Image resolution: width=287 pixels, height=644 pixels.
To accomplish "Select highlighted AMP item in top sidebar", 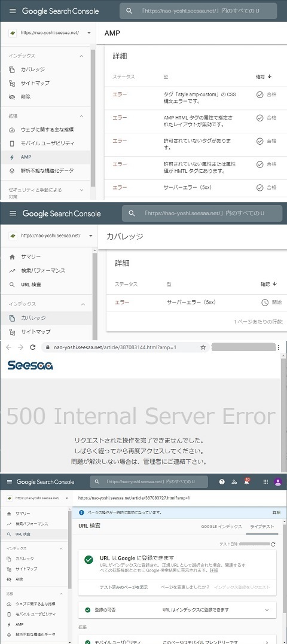I will 45,157.
